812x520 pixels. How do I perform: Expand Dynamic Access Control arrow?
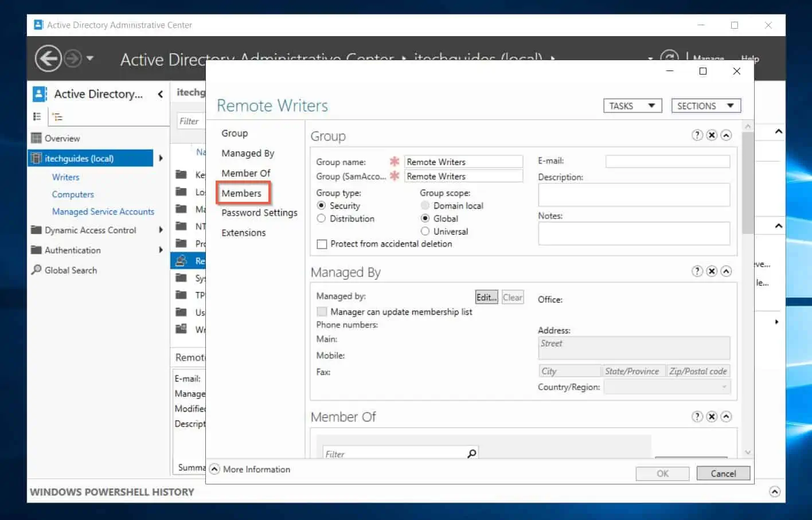(x=161, y=230)
